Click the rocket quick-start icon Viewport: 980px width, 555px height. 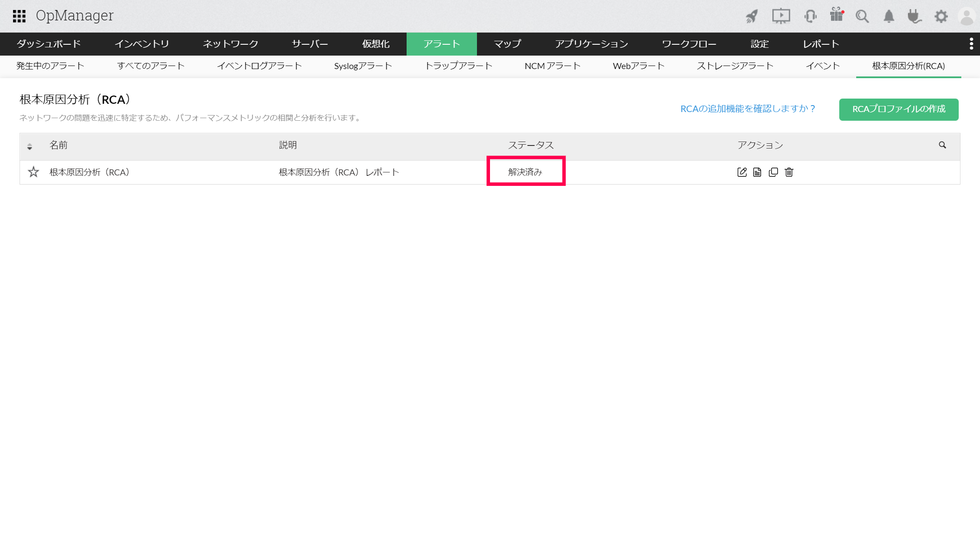(752, 17)
